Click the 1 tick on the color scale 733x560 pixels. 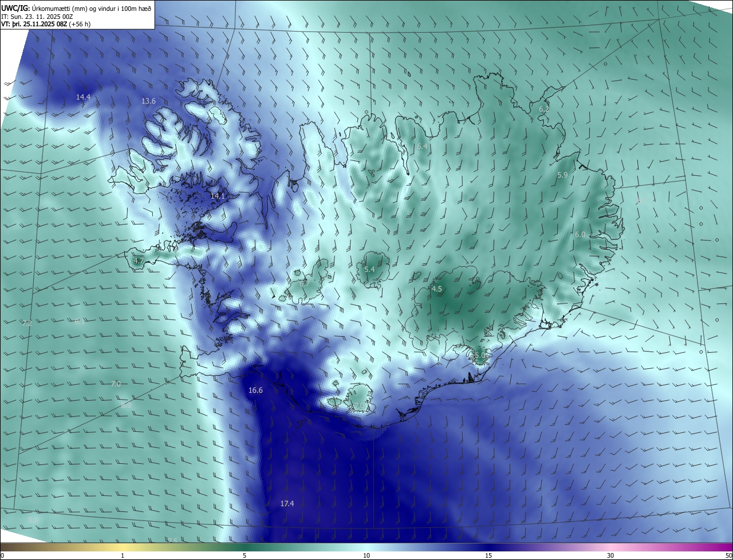[123, 555]
